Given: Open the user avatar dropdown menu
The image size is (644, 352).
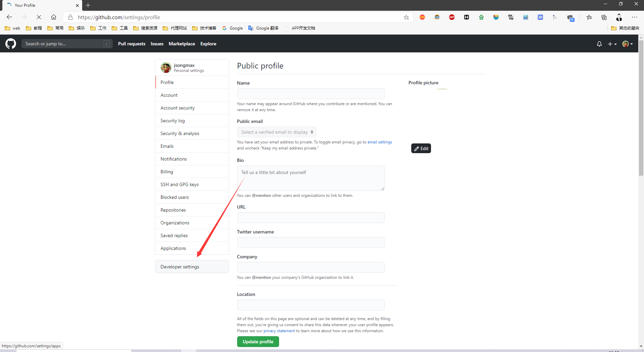Looking at the screenshot, I should [628, 44].
